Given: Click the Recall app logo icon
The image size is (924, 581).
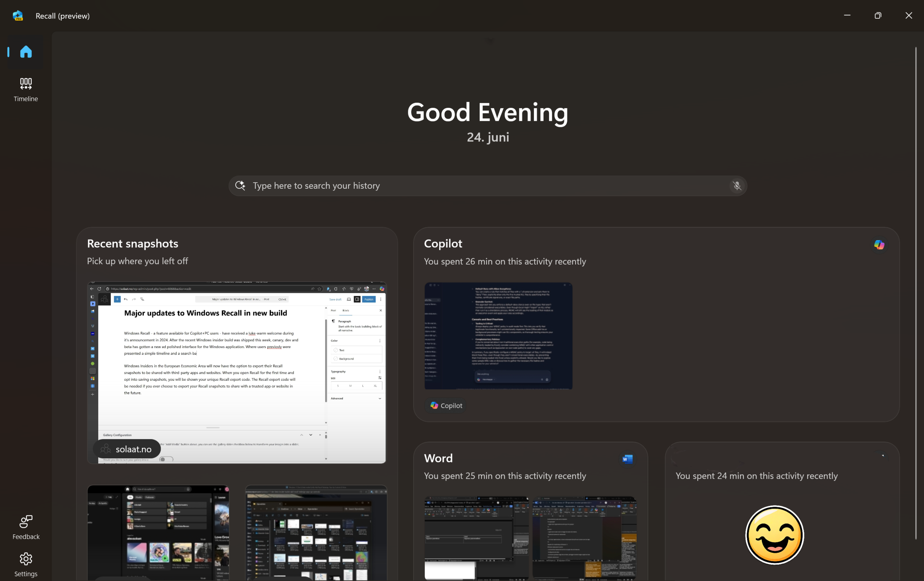Looking at the screenshot, I should [18, 16].
